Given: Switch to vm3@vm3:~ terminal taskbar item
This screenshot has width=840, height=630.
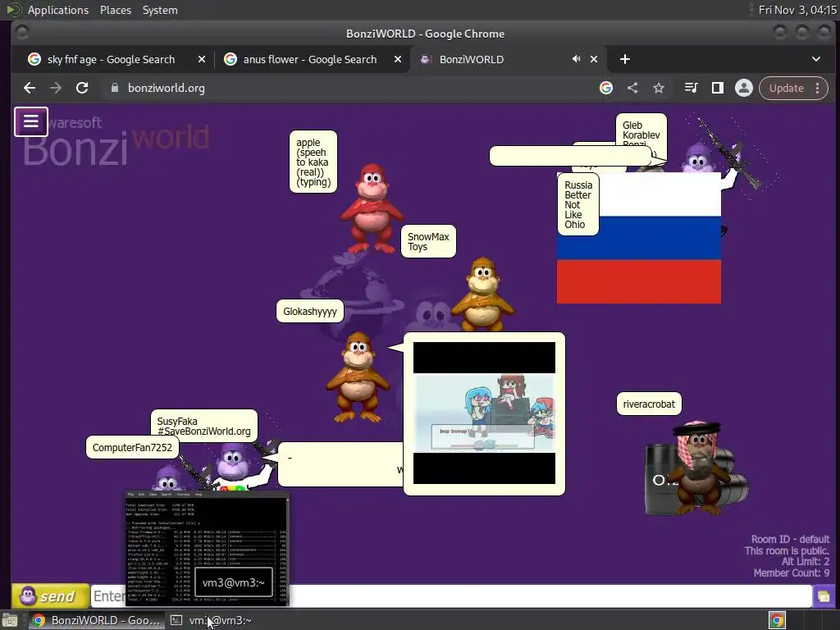Looking at the screenshot, I should tap(211, 620).
